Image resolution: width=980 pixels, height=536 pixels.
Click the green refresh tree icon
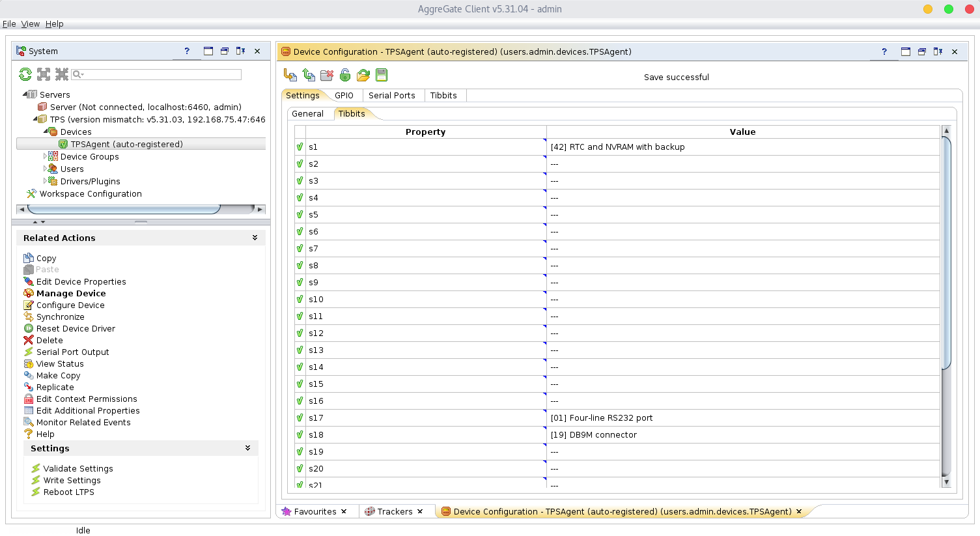pos(25,74)
